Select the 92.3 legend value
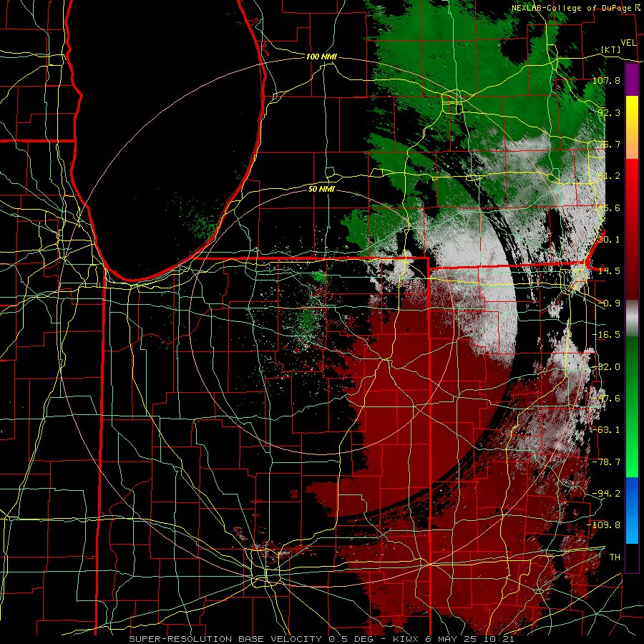 point(609,112)
